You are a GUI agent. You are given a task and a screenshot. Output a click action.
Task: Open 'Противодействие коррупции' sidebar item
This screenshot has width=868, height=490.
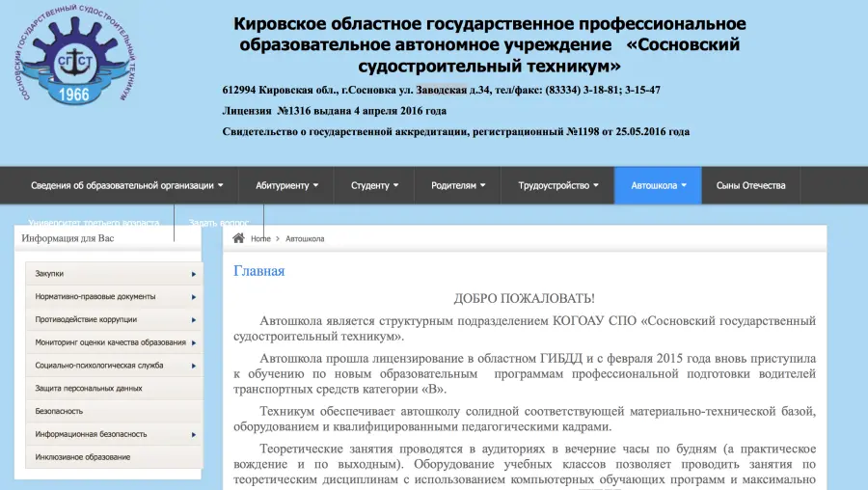[114, 319]
